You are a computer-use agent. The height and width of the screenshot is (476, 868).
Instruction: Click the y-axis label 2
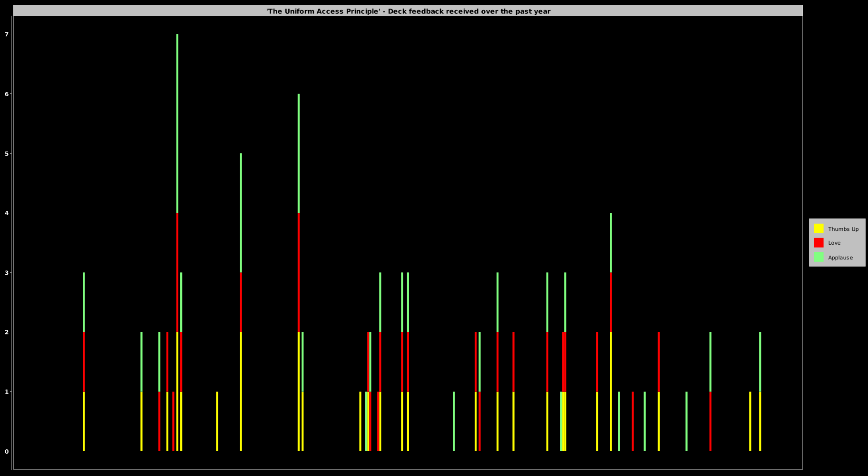7,332
